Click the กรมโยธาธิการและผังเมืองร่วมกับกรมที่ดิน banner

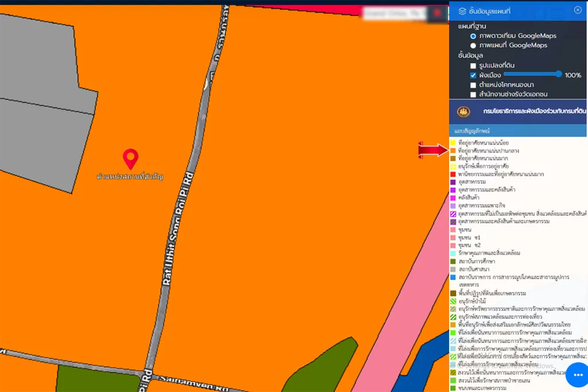coord(518,111)
